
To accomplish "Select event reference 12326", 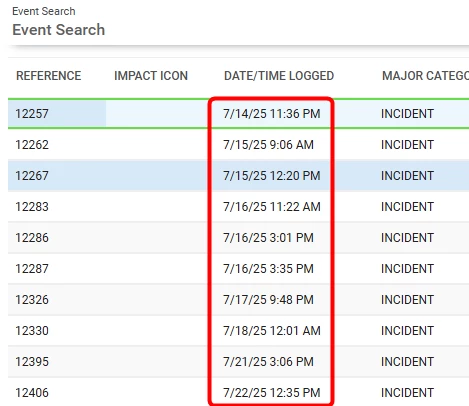I will [x=32, y=300].
